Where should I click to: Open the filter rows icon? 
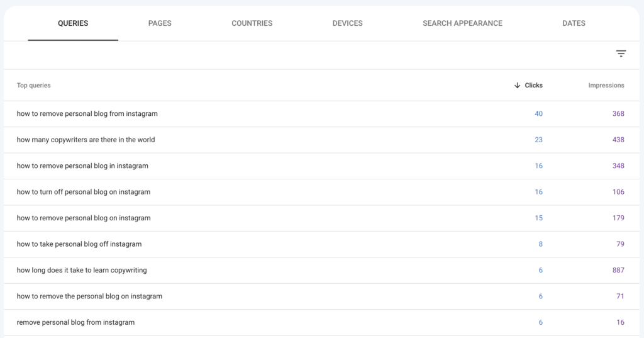coord(621,54)
